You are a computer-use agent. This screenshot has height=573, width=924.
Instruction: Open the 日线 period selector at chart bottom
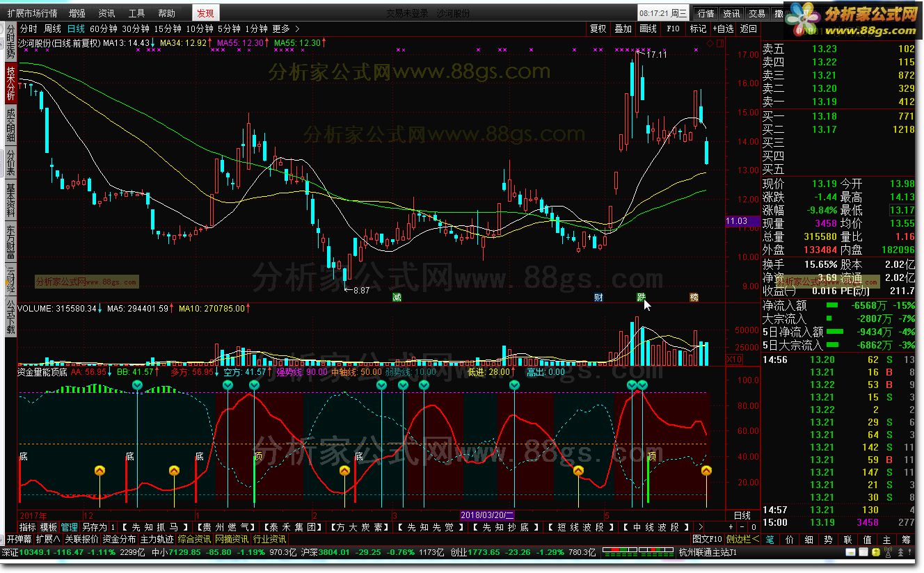point(742,515)
